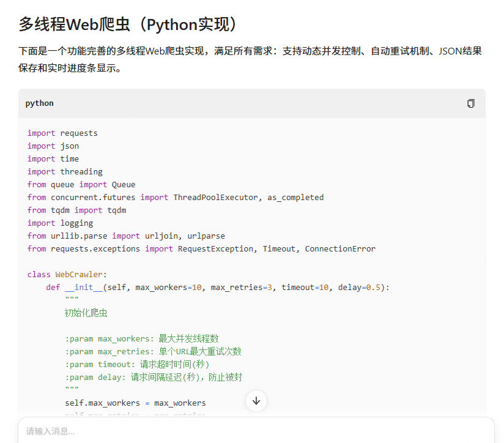This screenshot has height=443, width=504.
Task: Click the scroll-to-bottom arrow button
Action: point(256,401)
